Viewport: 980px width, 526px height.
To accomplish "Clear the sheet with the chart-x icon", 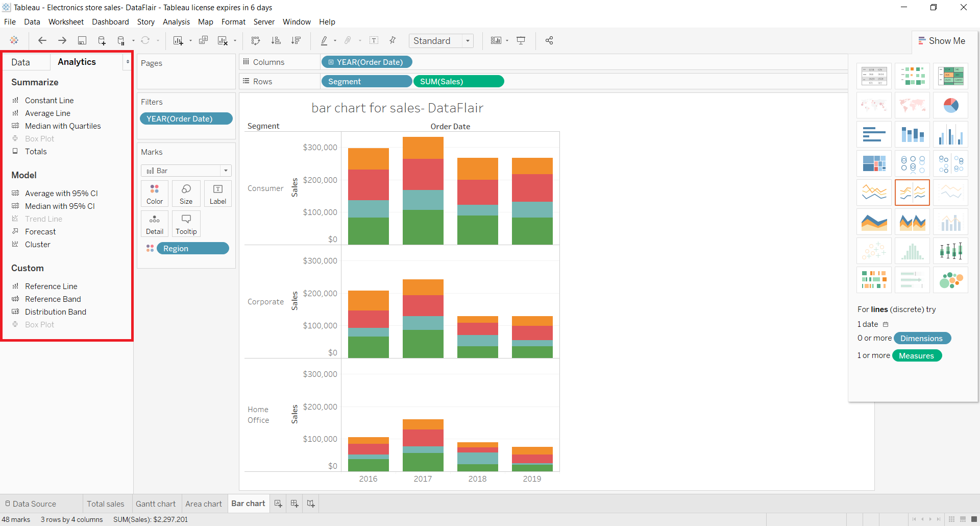I will 223,40.
